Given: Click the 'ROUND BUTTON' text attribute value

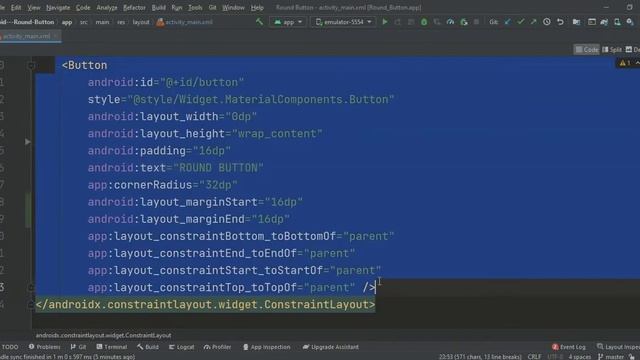Looking at the screenshot, I should pyautogui.click(x=218, y=168).
